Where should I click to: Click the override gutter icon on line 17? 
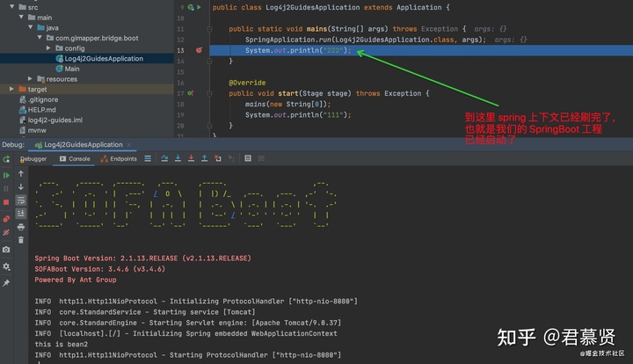[190, 93]
